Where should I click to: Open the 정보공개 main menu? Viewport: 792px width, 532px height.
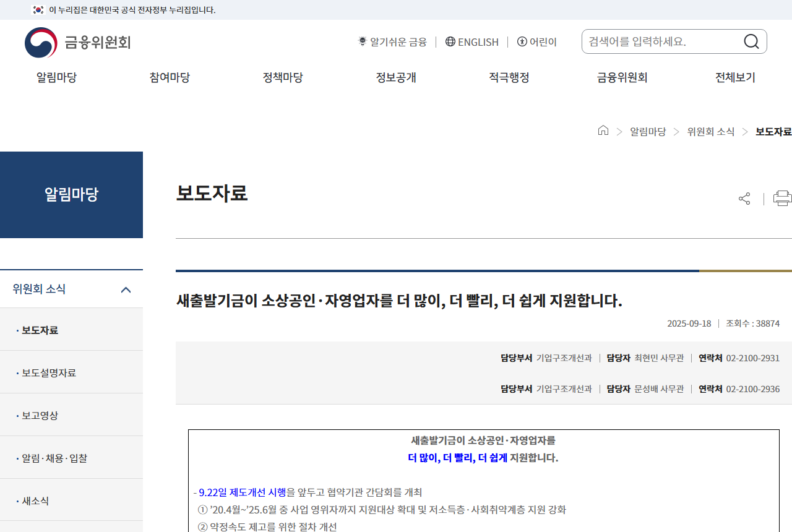tap(396, 77)
